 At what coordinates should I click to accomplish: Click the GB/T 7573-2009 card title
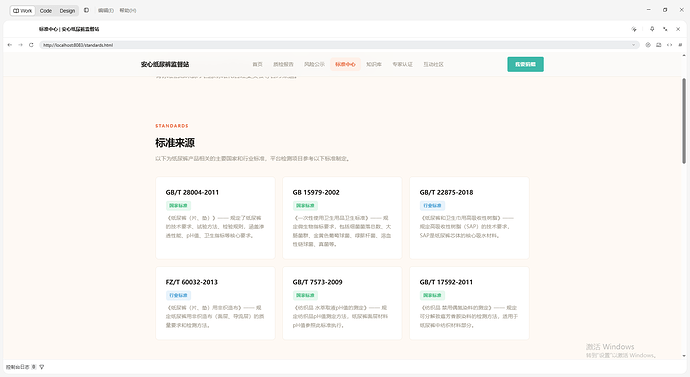pyautogui.click(x=317, y=282)
